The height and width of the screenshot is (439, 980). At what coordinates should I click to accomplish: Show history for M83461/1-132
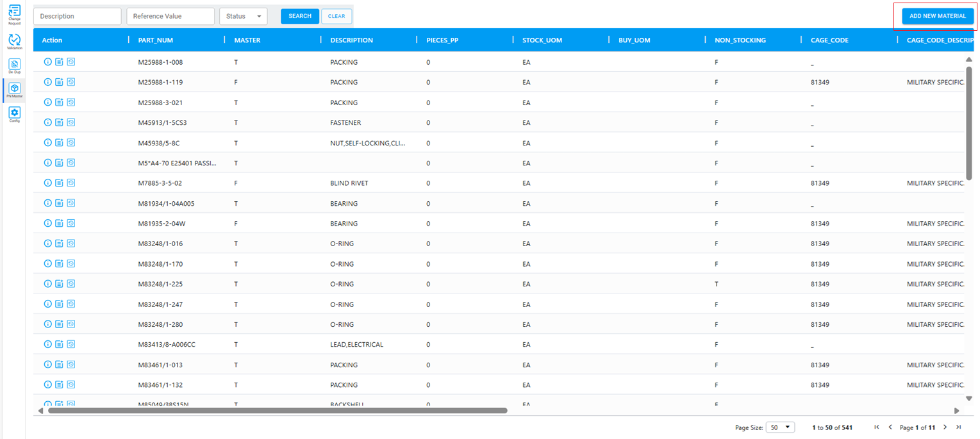click(x=71, y=385)
